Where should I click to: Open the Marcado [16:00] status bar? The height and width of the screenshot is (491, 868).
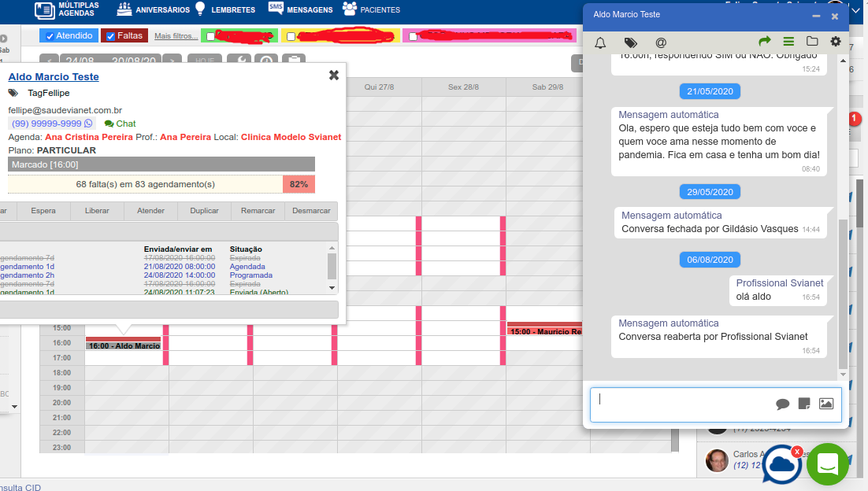161,164
